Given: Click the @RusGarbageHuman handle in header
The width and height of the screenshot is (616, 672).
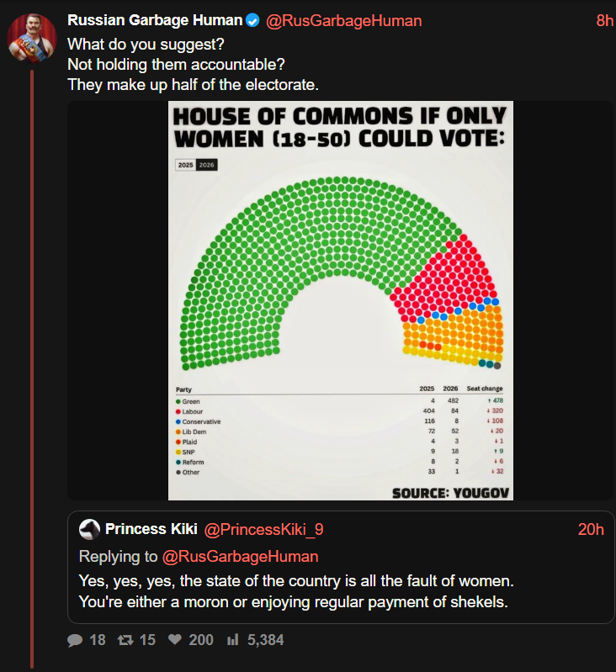Looking at the screenshot, I should [x=344, y=20].
